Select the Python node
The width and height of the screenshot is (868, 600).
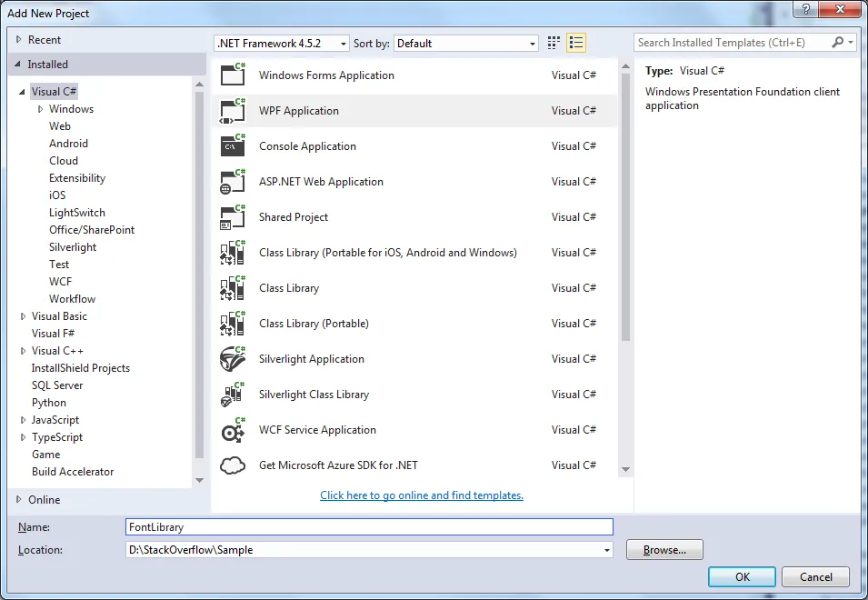click(49, 403)
